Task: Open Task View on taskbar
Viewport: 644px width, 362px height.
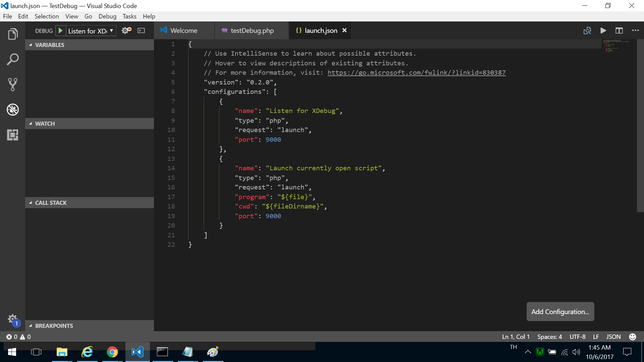Action: coord(36,352)
